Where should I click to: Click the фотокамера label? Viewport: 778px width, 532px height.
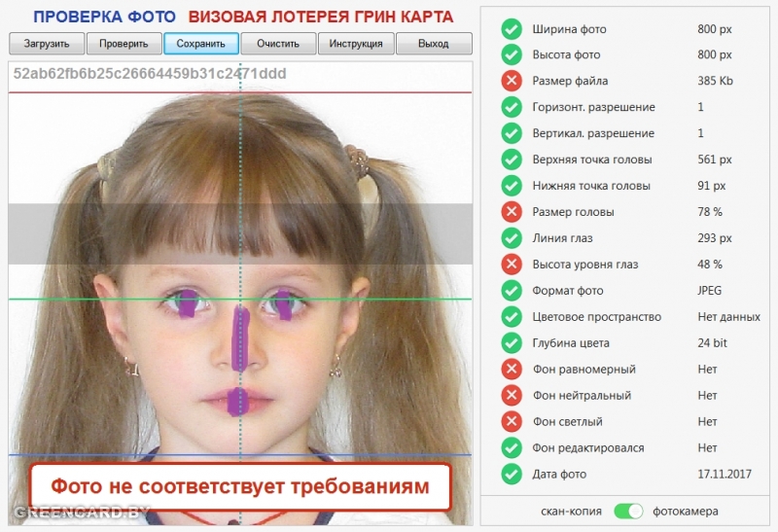[686, 512]
